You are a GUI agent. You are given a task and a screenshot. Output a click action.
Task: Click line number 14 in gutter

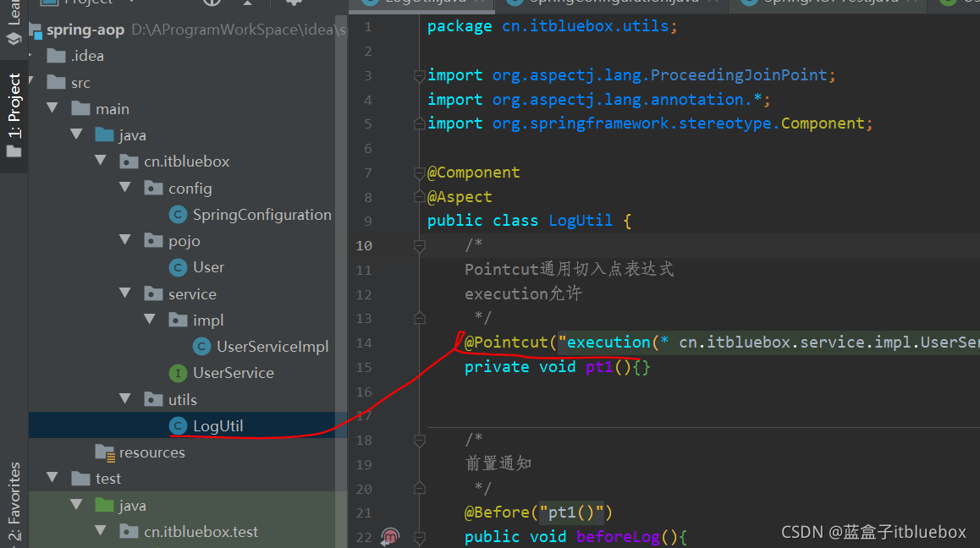(x=364, y=343)
